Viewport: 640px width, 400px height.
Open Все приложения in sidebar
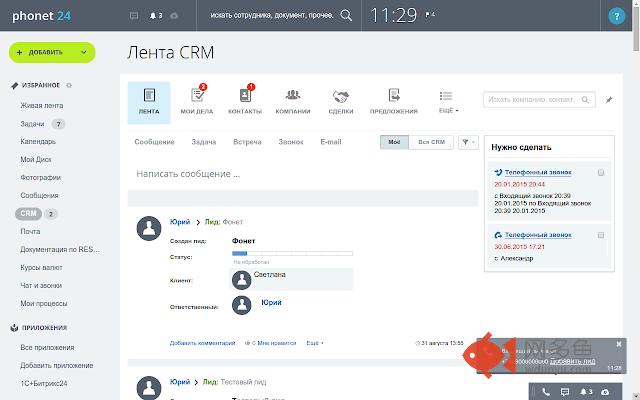click(47, 347)
